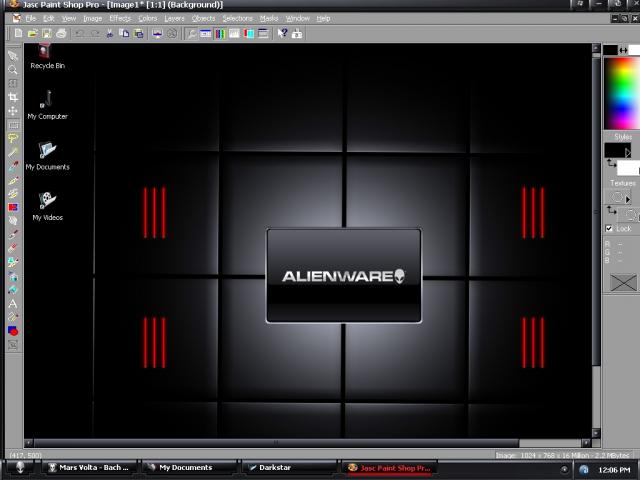Toggle the Tool Palette toolbar button
Image resolution: width=640 pixels, height=480 pixels.
pos(191,33)
